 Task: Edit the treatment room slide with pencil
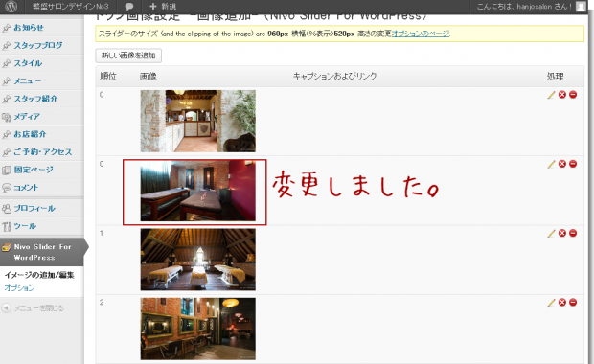[551, 164]
